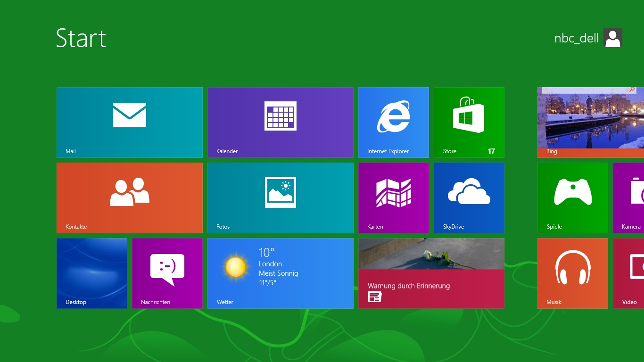Click the Meist Sonnig weather condition text
The height and width of the screenshot is (362, 644).
click(278, 273)
